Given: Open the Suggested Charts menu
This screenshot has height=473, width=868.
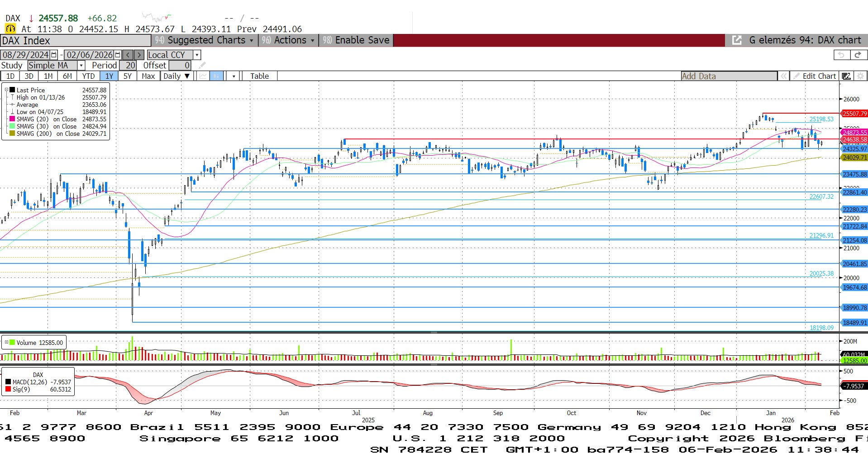Looking at the screenshot, I should click(205, 40).
